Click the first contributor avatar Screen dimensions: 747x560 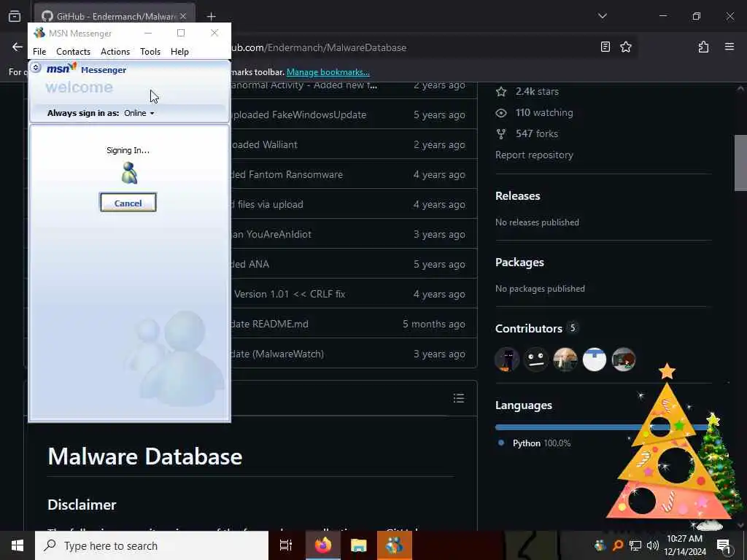pos(506,359)
